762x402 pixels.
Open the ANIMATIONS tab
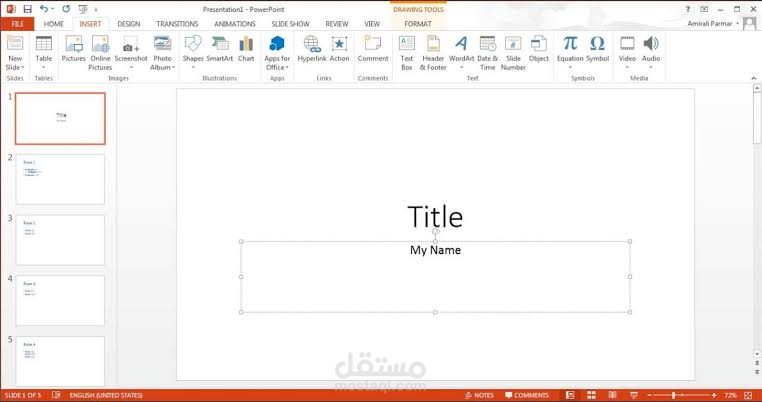[235, 24]
